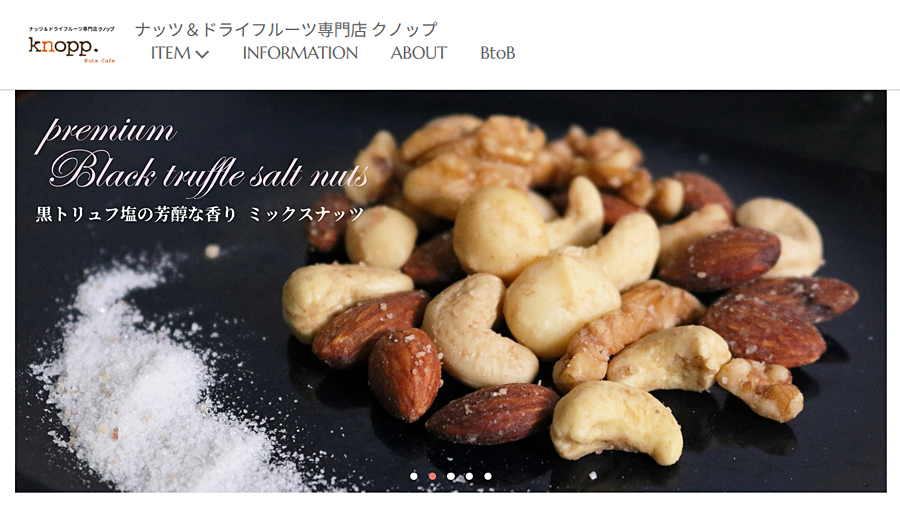Click the 黒トリュフ塩の芳醇な香り subtitle text
The height and width of the screenshot is (510, 900).
tap(136, 215)
